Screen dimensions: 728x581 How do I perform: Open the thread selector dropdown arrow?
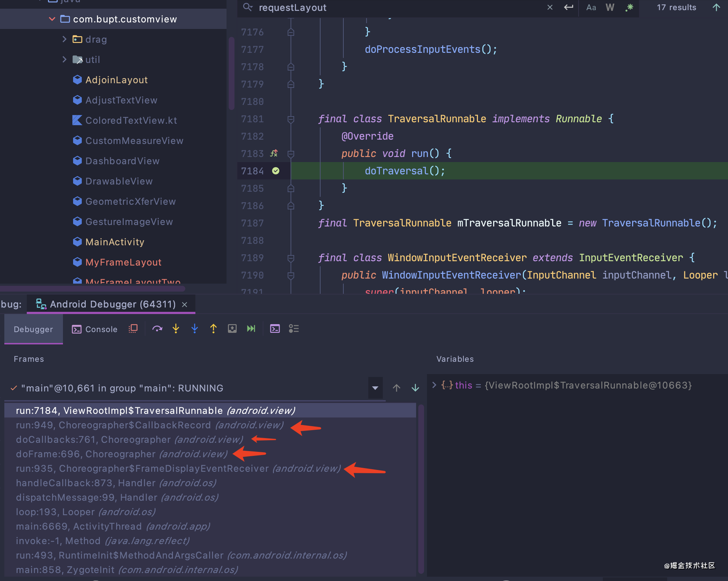pos(375,388)
